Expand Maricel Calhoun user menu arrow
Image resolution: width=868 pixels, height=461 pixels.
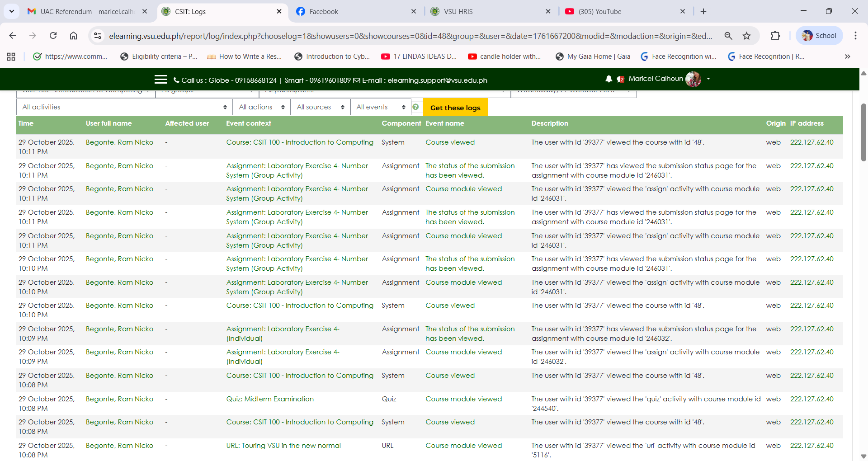point(708,79)
